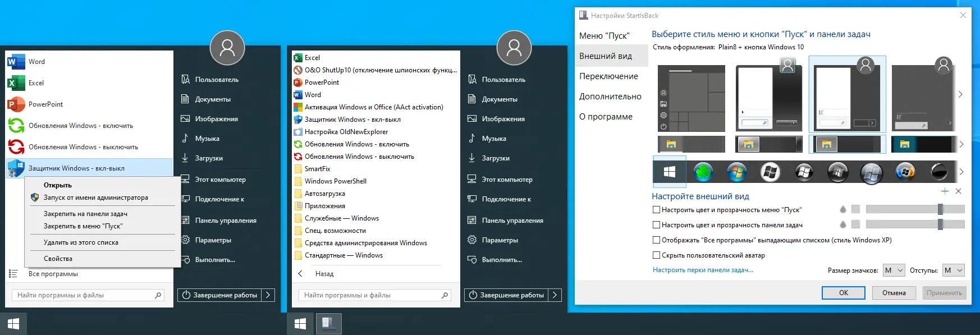The height and width of the screenshot is (335, 980).
Task: Click taskbar transparency slider
Action: (x=915, y=224)
